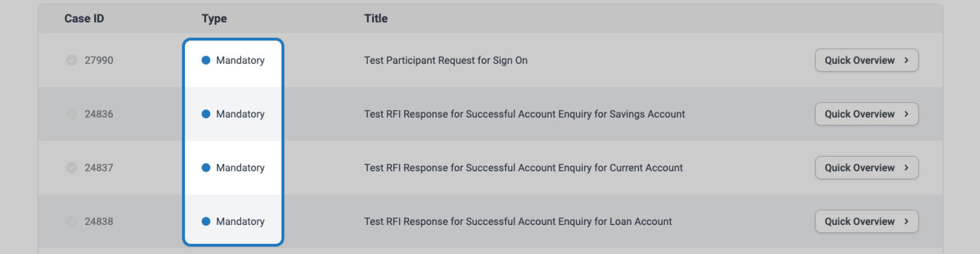The image size is (980, 254).
Task: Click the blue Mandatory dot for case 27990
Action: (207, 60)
